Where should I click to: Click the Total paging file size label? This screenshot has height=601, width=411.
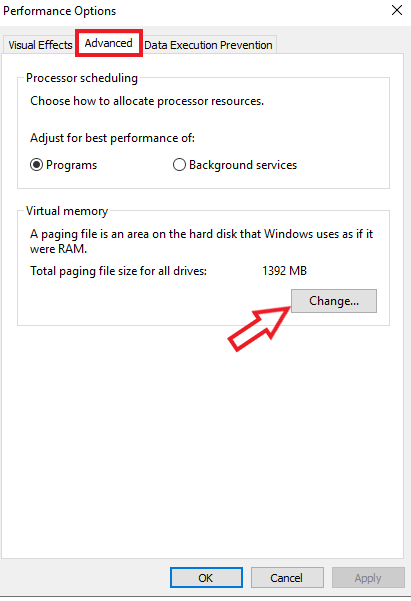[x=118, y=271]
